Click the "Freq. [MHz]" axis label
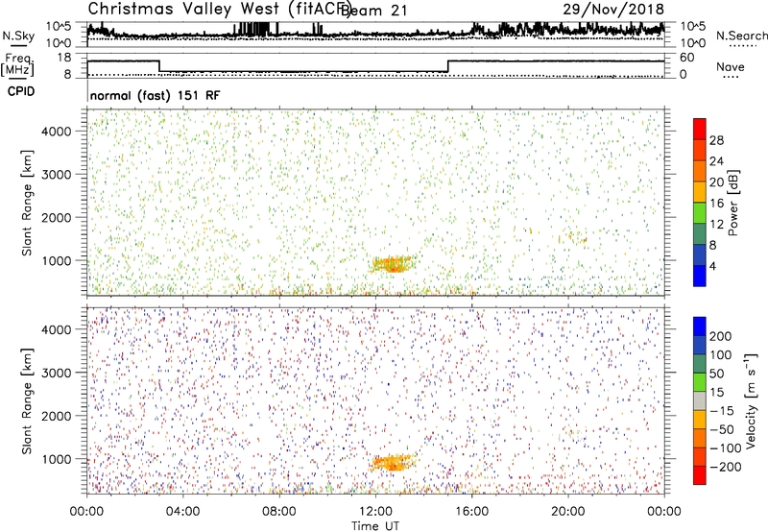768x532 pixels. [17, 64]
